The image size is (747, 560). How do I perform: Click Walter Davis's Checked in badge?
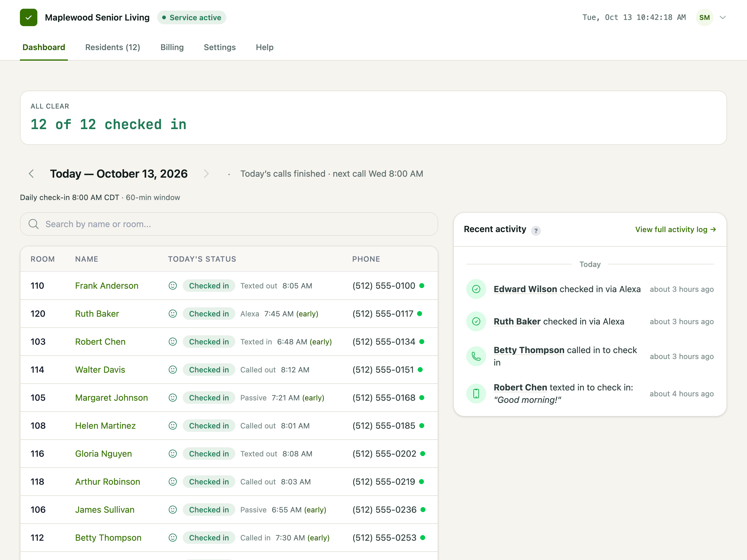click(209, 370)
